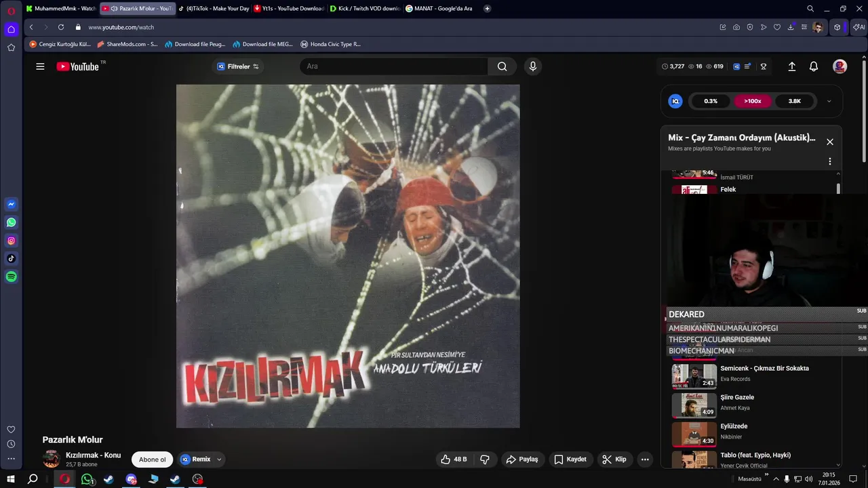This screenshot has height=488, width=868.
Task: Click the www.youtube.com/watch address bar
Action: (121, 27)
